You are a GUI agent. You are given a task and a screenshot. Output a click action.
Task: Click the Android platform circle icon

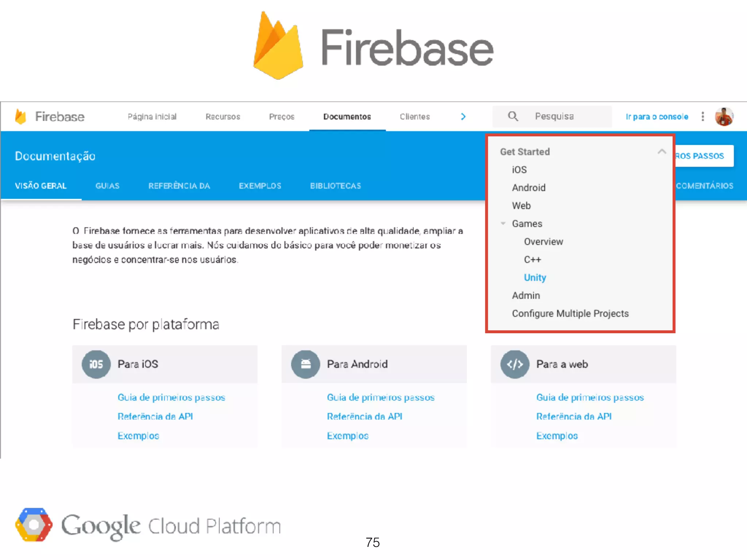click(x=305, y=364)
